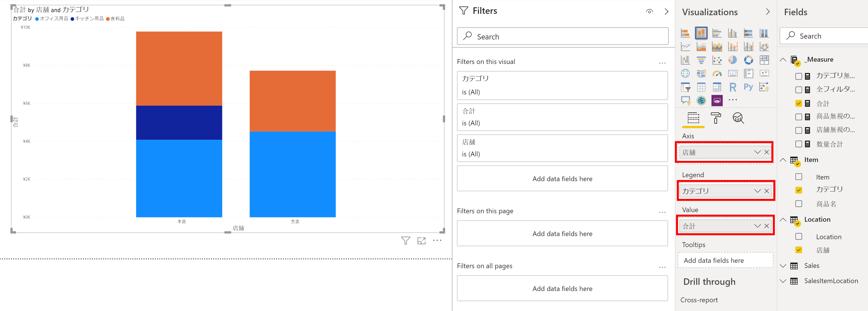Click the orange 食料品 segment of 本店 bar
The image size is (868, 311).
click(179, 68)
